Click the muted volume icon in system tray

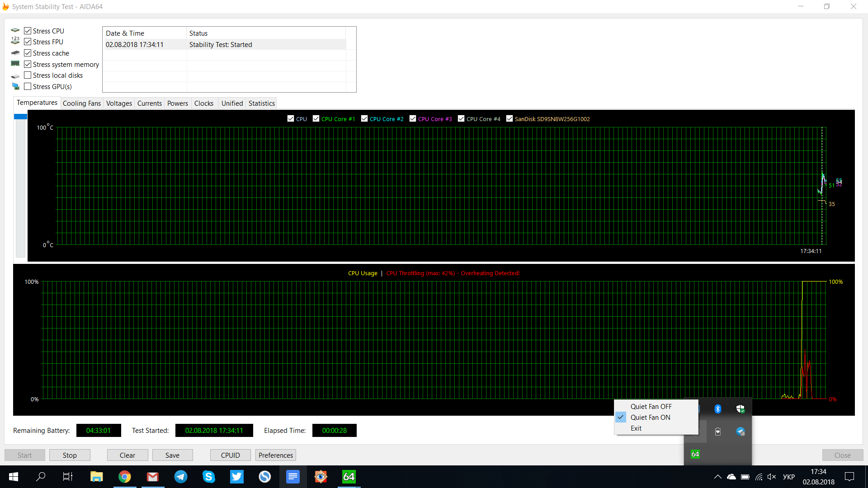[x=772, y=477]
